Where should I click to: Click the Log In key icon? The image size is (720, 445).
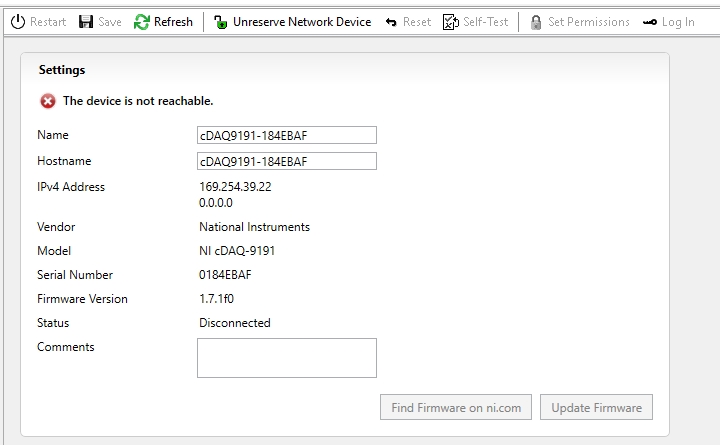coord(650,22)
